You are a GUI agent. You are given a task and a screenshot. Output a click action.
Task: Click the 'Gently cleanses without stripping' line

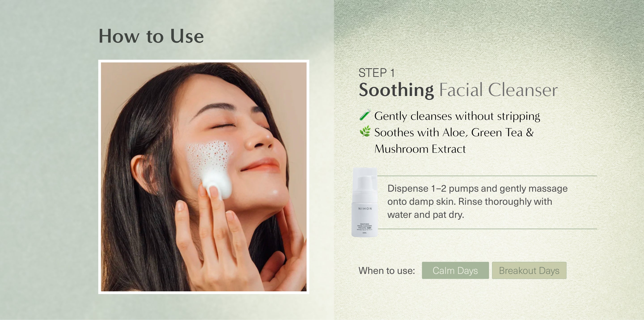[457, 116]
